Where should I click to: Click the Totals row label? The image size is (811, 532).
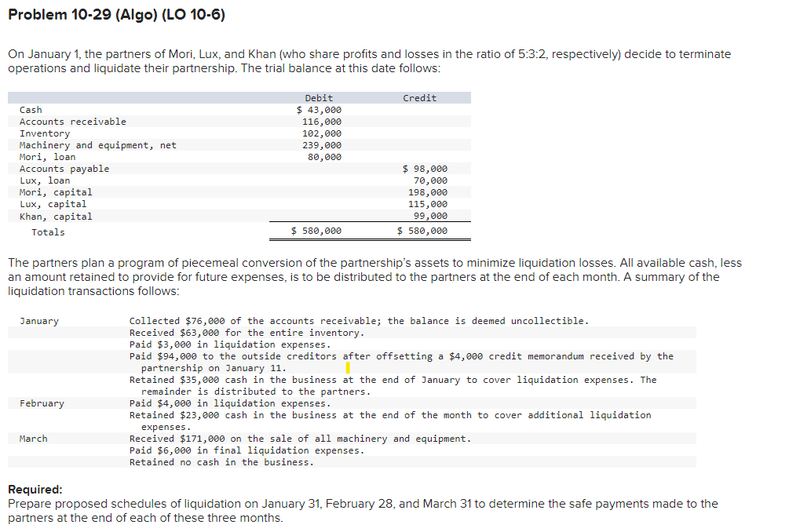coord(48,232)
